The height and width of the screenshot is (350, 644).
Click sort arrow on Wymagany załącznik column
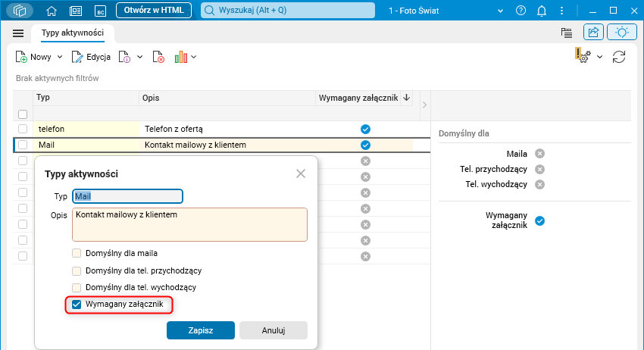pos(406,98)
